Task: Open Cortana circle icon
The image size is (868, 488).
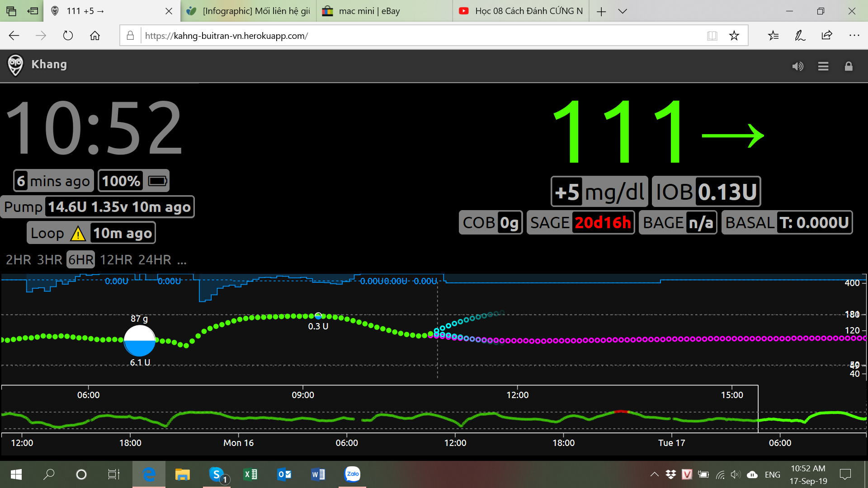Action: point(81,474)
